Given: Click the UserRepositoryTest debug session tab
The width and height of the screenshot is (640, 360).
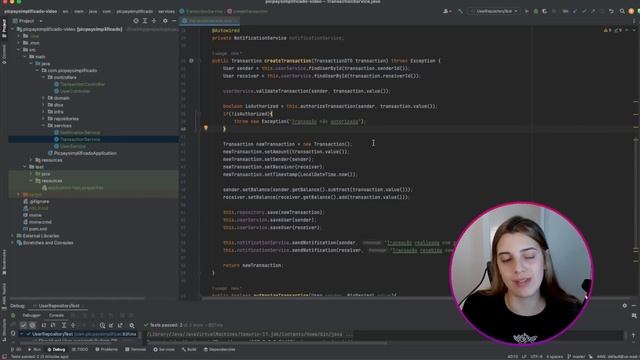Looking at the screenshot, I should 59,306.
